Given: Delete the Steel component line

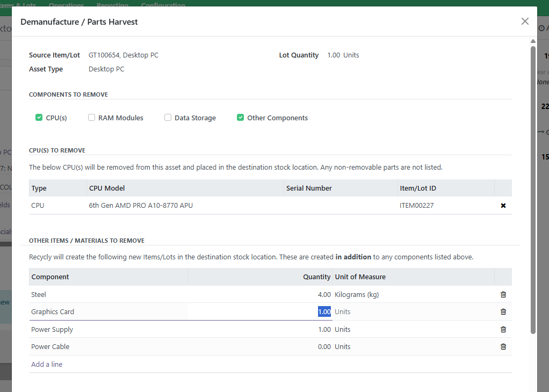Looking at the screenshot, I should pyautogui.click(x=503, y=294).
